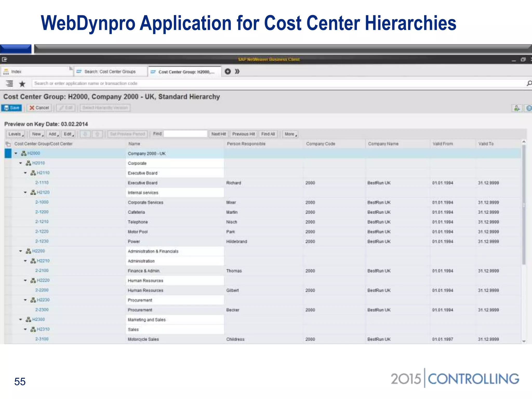This screenshot has width=532, height=399.
Task: Click the Set Preview Period button
Action: [127, 134]
